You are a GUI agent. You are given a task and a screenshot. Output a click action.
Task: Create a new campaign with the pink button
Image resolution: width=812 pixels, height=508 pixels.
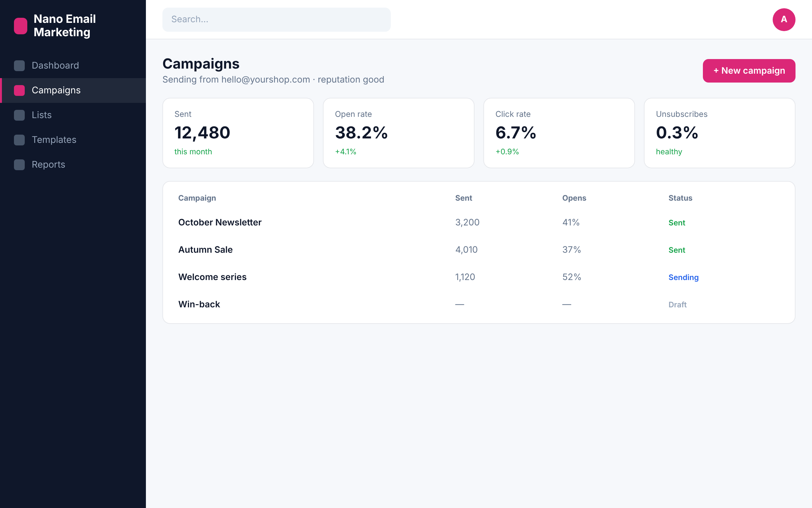tap(749, 70)
